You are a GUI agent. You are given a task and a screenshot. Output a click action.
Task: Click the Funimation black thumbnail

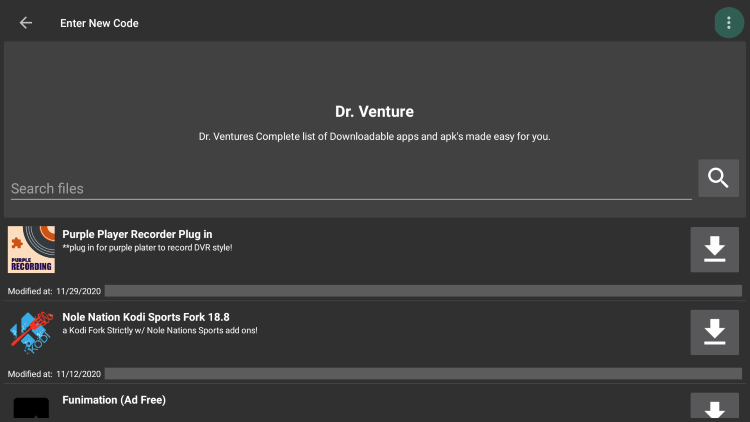(x=31, y=409)
